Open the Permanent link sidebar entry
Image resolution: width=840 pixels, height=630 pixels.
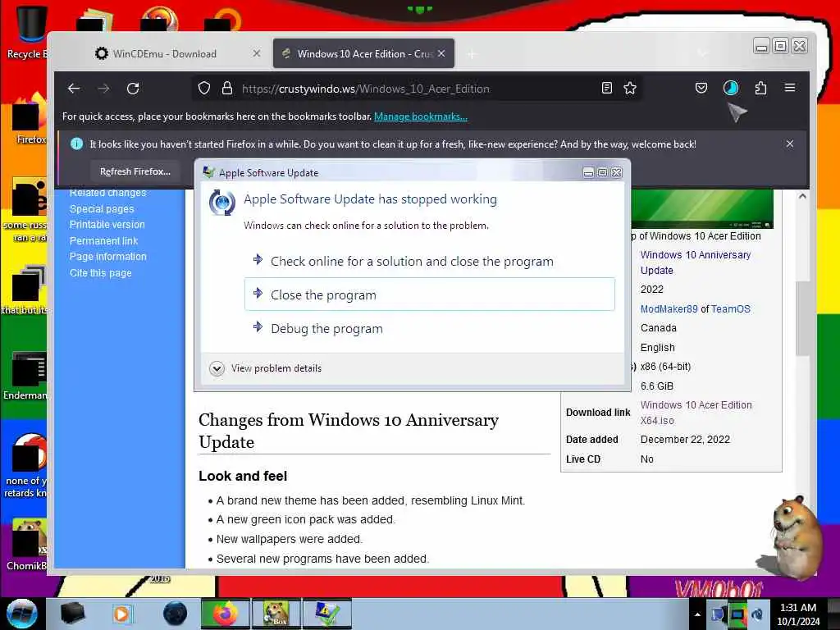coord(104,241)
